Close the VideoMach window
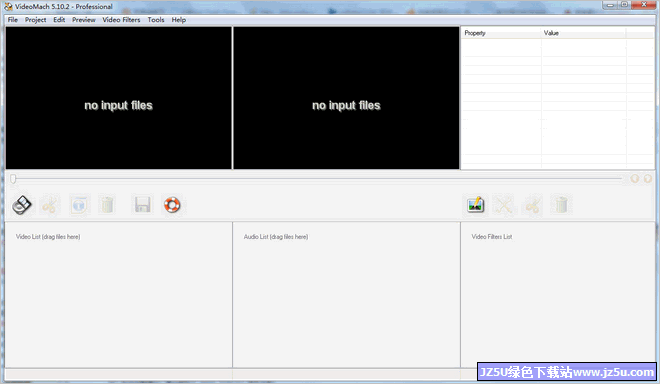The height and width of the screenshot is (384, 660). 644,5
